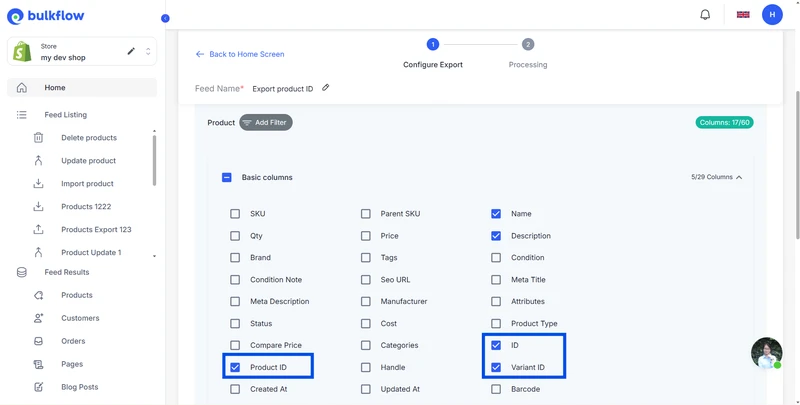Enable the Qty column checkbox
This screenshot has width=800, height=405.
coord(235,236)
